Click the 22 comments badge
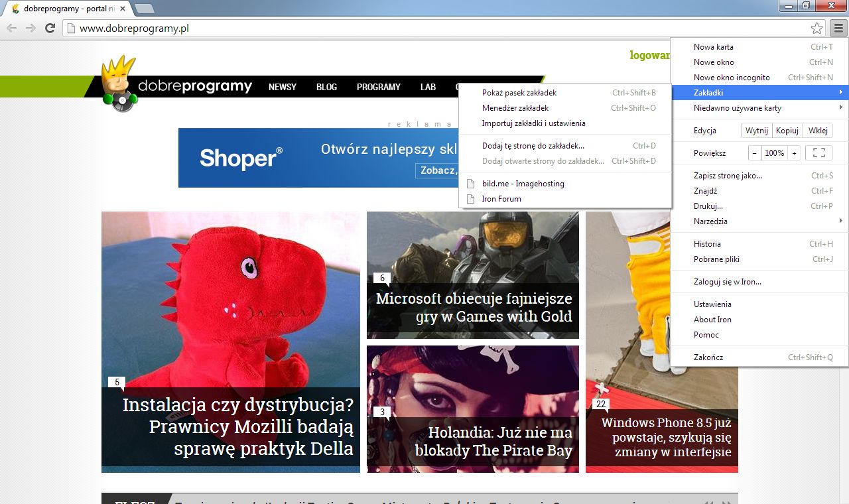Viewport: 849px width, 504px height. 601,404
